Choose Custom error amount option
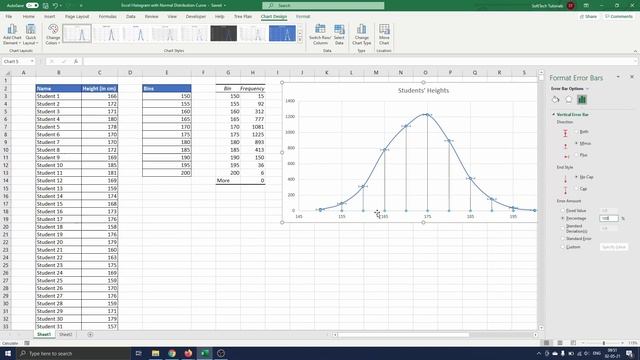Image resolution: width=640 pixels, height=360 pixels. pyautogui.click(x=563, y=247)
